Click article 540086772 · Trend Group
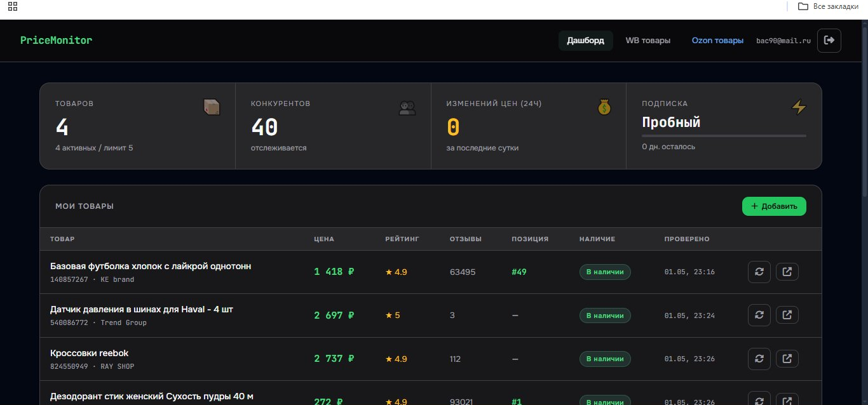This screenshot has height=405, width=868. [98, 322]
